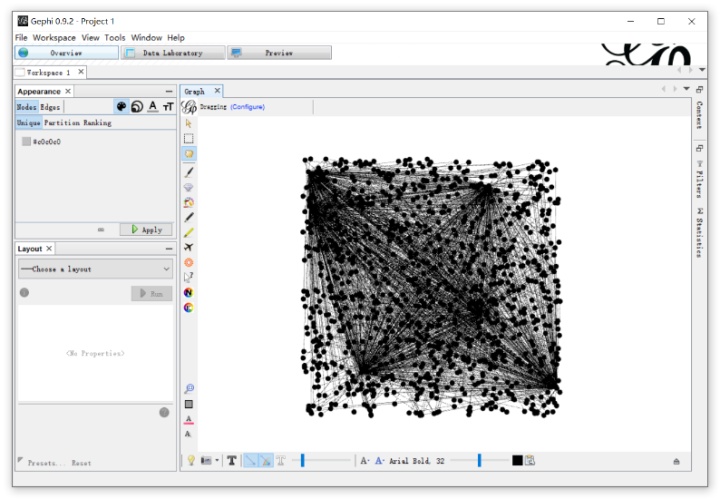Click the black label color swatch
The image size is (720, 499).
(x=517, y=460)
